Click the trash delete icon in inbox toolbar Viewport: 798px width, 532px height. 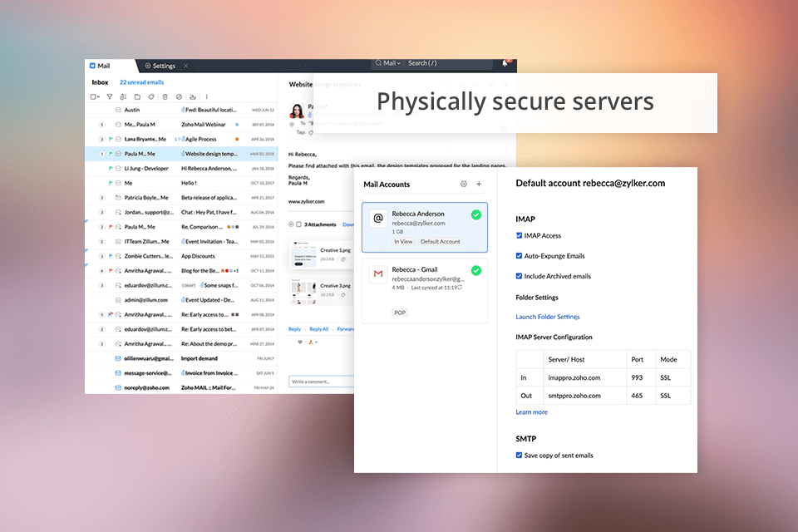pos(165,96)
